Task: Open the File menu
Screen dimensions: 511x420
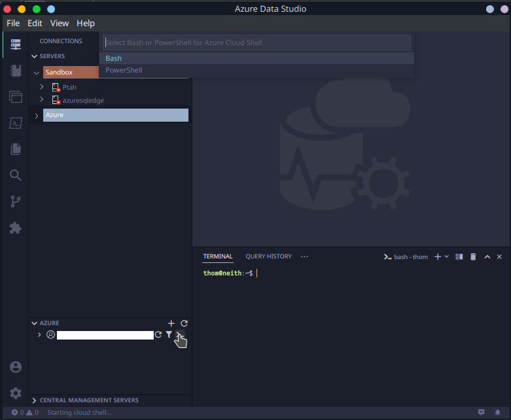Action: point(13,23)
